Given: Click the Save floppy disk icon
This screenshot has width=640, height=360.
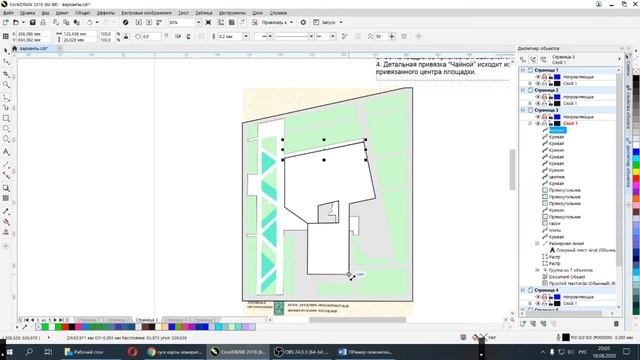Looking at the screenshot, I should [33, 22].
